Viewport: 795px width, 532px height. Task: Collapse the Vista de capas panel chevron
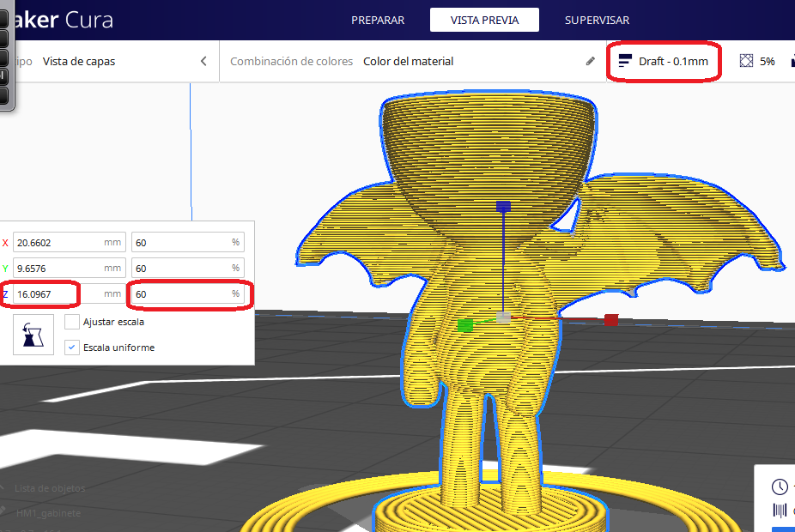(x=203, y=61)
